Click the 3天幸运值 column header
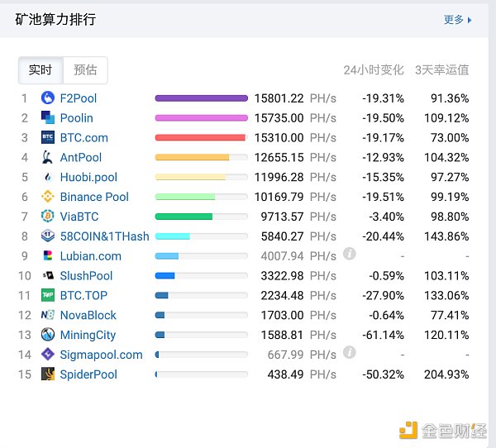496x448 pixels. click(441, 70)
